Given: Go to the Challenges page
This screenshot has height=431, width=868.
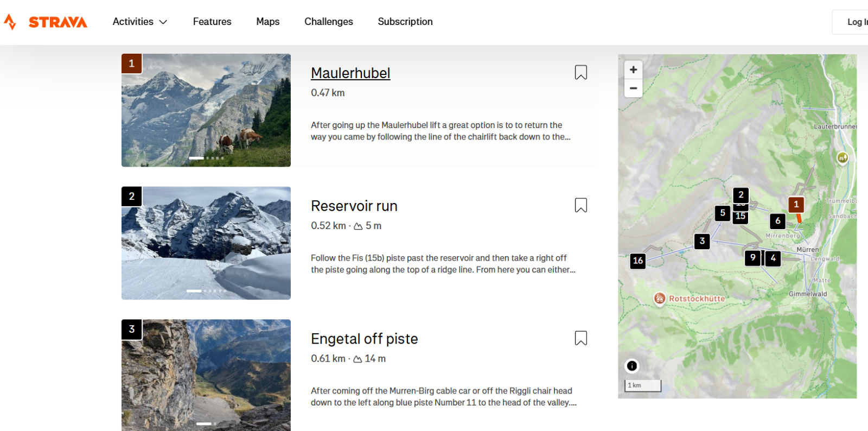Looking at the screenshot, I should (329, 22).
